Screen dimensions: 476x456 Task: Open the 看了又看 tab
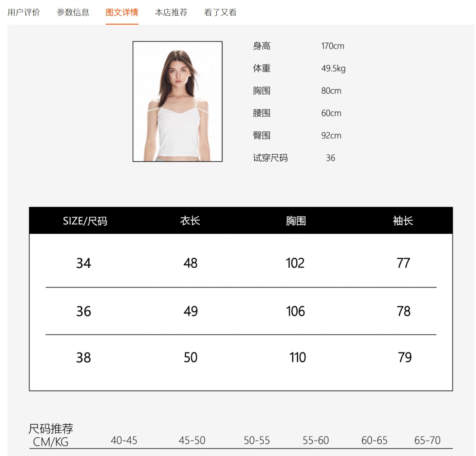[220, 12]
